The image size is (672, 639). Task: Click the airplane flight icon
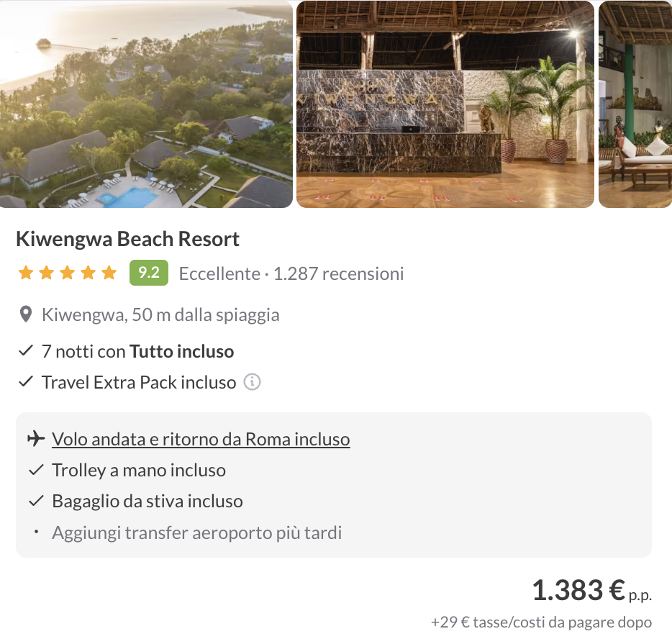(x=35, y=439)
